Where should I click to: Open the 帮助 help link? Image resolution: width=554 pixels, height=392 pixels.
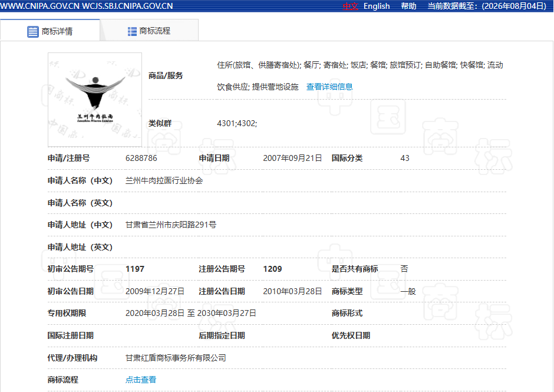408,6
